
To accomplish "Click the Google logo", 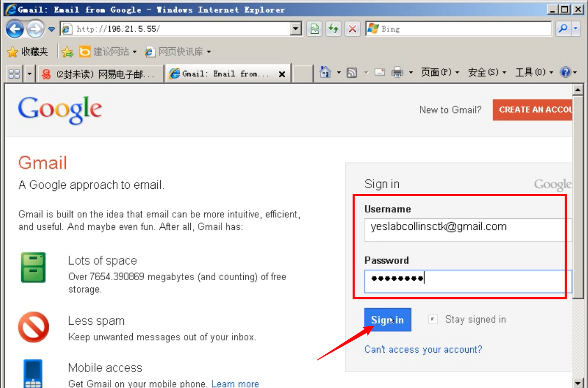I will point(60,110).
